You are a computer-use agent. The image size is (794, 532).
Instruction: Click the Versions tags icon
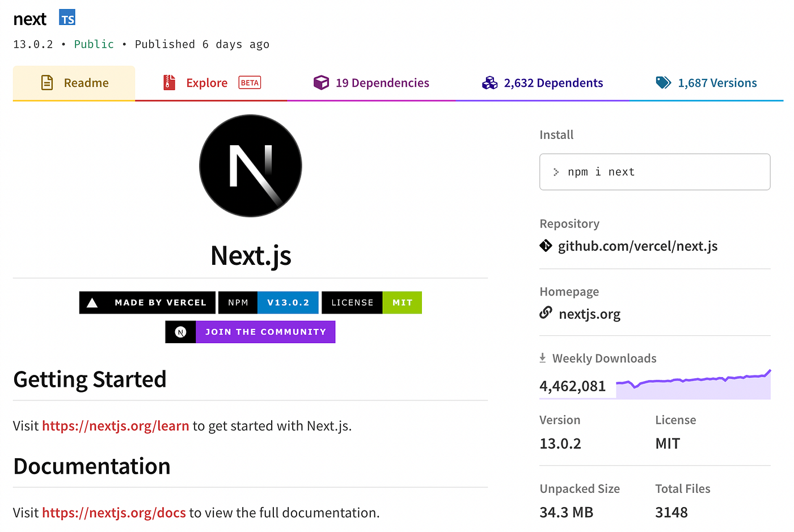coord(663,83)
